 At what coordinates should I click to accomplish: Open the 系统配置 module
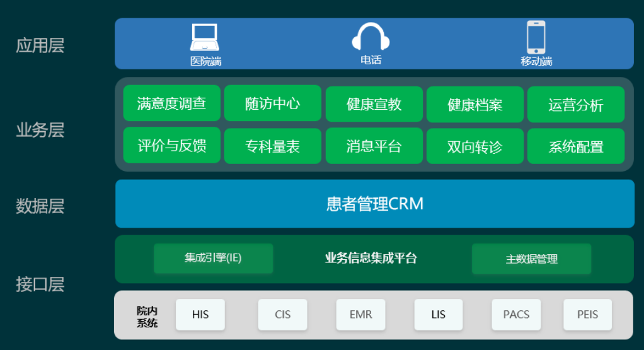(575, 146)
